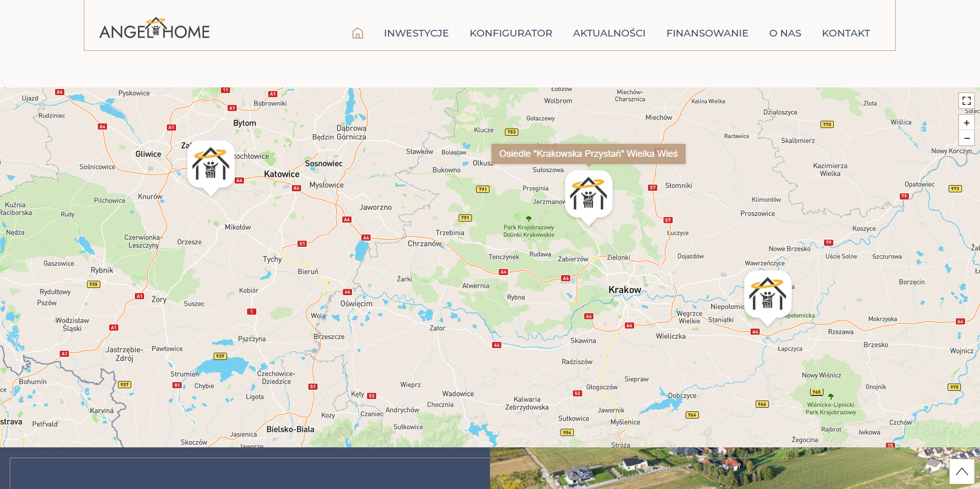This screenshot has height=489, width=980.
Task: Click the Pszczyna label on map
Action: [252, 339]
